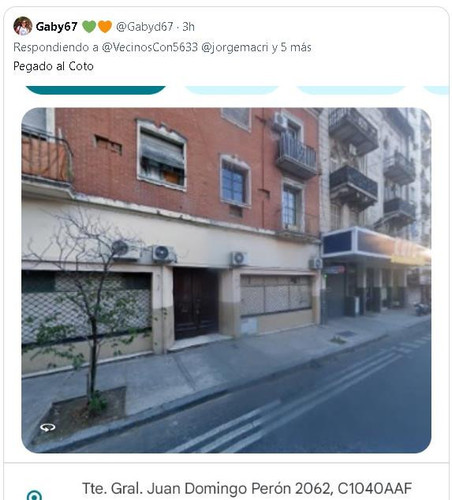Open the @Gabyd67 handle link
The height and width of the screenshot is (500, 452).
[x=144, y=27]
